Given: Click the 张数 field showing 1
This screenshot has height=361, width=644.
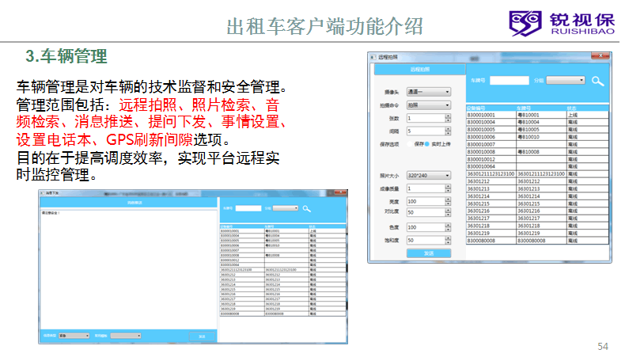Looking at the screenshot, I should coord(426,119).
